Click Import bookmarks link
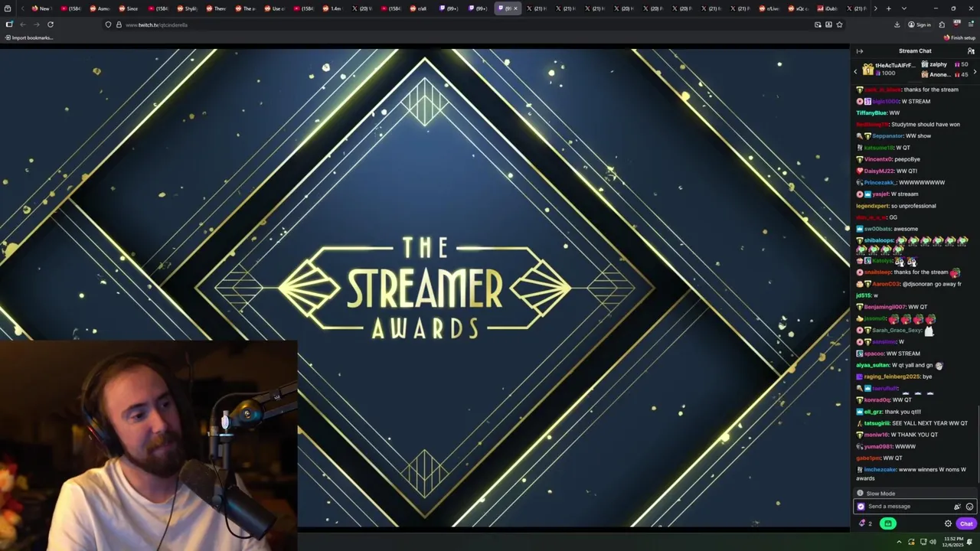This screenshot has height=551, width=980. click(x=29, y=37)
